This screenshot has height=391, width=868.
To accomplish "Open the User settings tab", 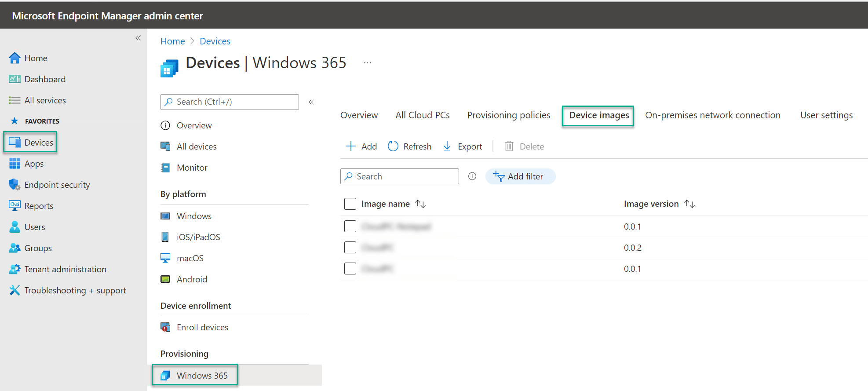I will pyautogui.click(x=826, y=115).
